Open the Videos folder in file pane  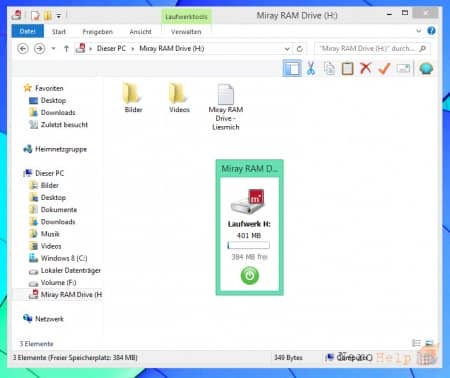click(179, 98)
